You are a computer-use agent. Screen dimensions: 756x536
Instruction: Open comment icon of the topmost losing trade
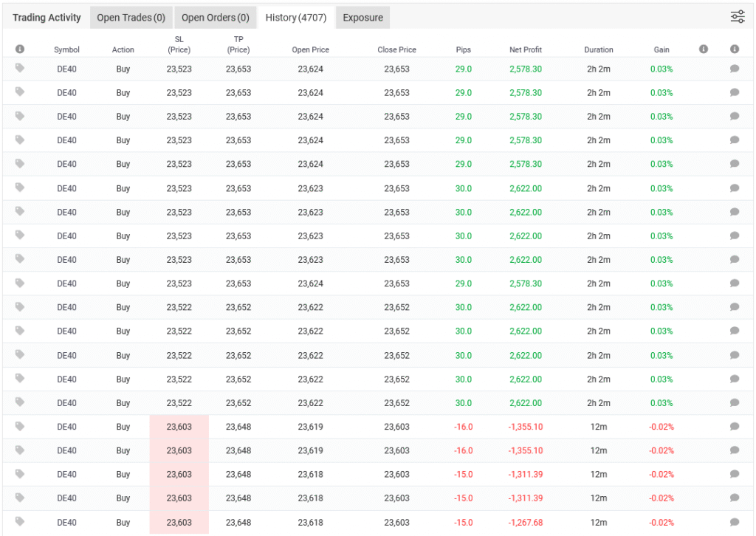[x=735, y=427]
